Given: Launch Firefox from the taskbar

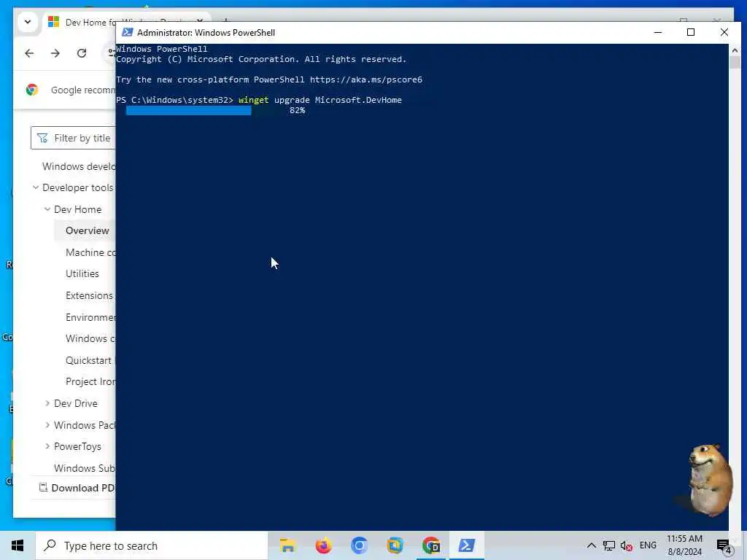Looking at the screenshot, I should [x=323, y=545].
